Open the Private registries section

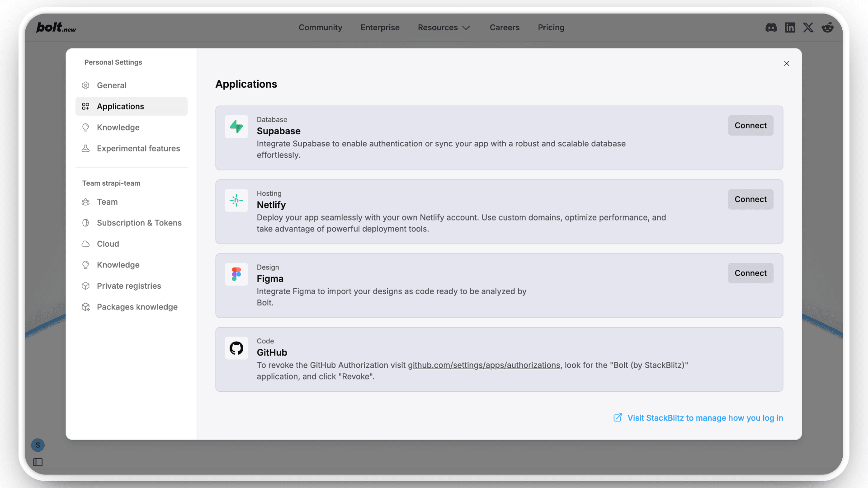pyautogui.click(x=131, y=286)
